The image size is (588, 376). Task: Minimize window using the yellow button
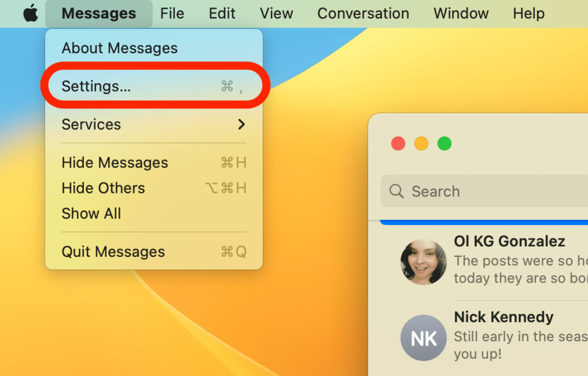pyautogui.click(x=421, y=143)
